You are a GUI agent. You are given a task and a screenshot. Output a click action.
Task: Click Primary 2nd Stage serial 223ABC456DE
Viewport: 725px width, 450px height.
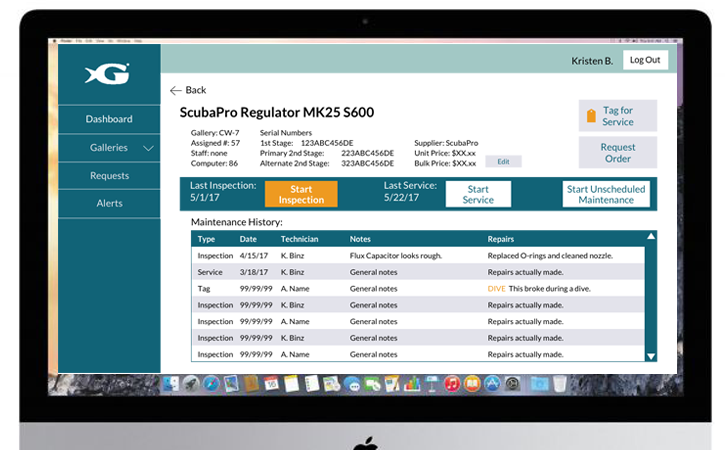pyautogui.click(x=368, y=153)
